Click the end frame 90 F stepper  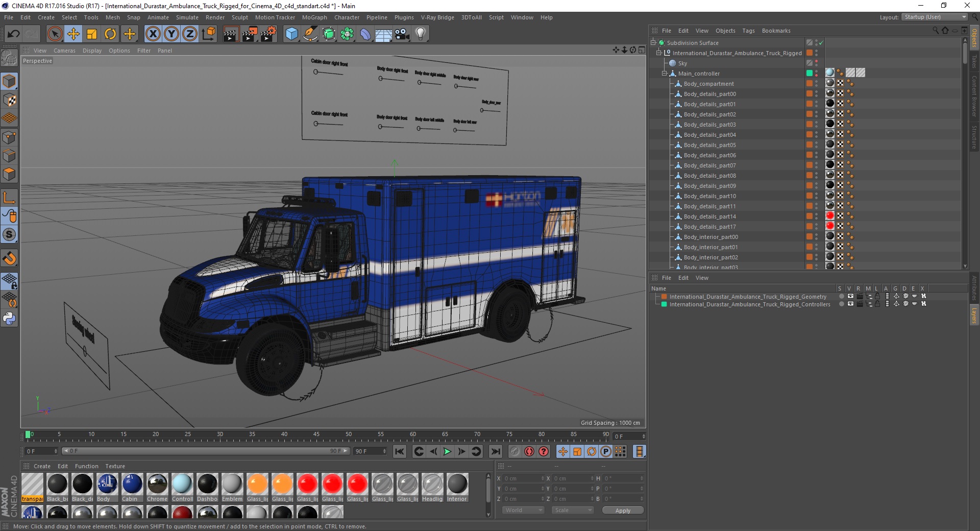384,451
